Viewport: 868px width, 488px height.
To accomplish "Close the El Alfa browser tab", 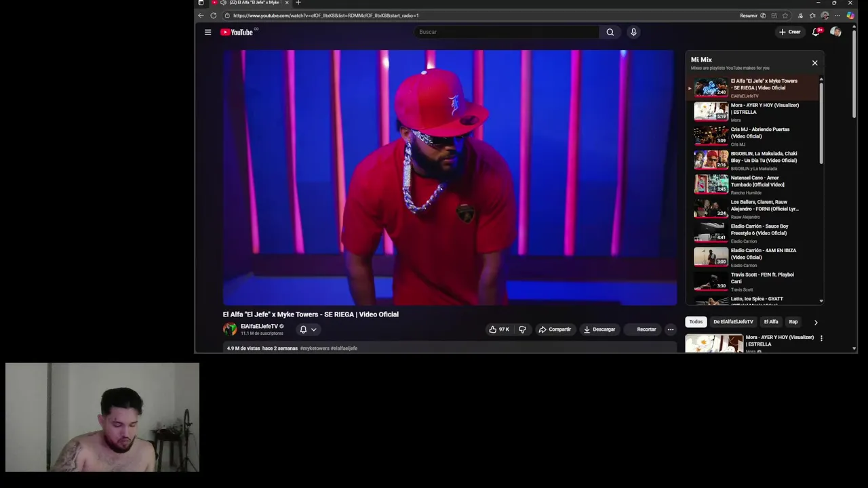I will tap(287, 3).
